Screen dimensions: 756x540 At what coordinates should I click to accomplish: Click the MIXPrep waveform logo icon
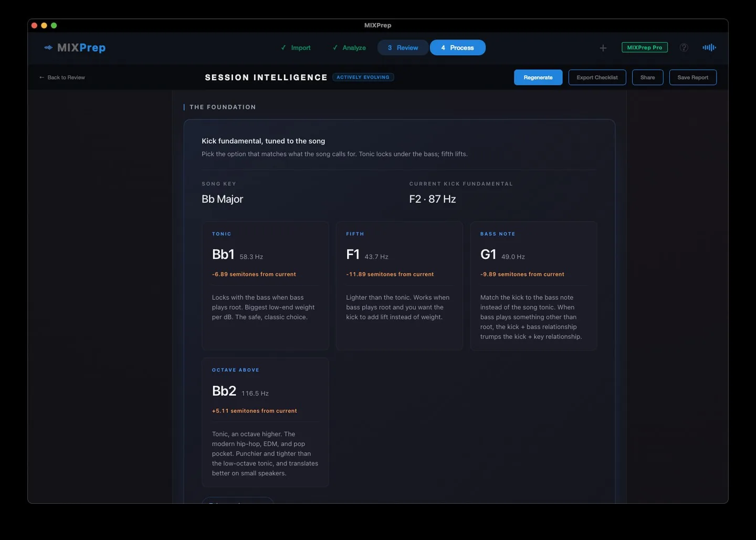coord(48,48)
